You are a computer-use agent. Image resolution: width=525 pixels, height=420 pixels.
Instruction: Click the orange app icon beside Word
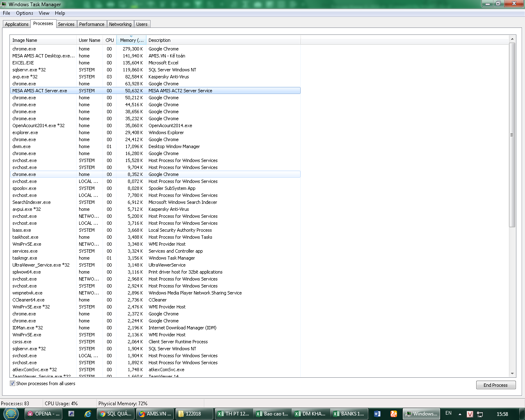point(394,414)
